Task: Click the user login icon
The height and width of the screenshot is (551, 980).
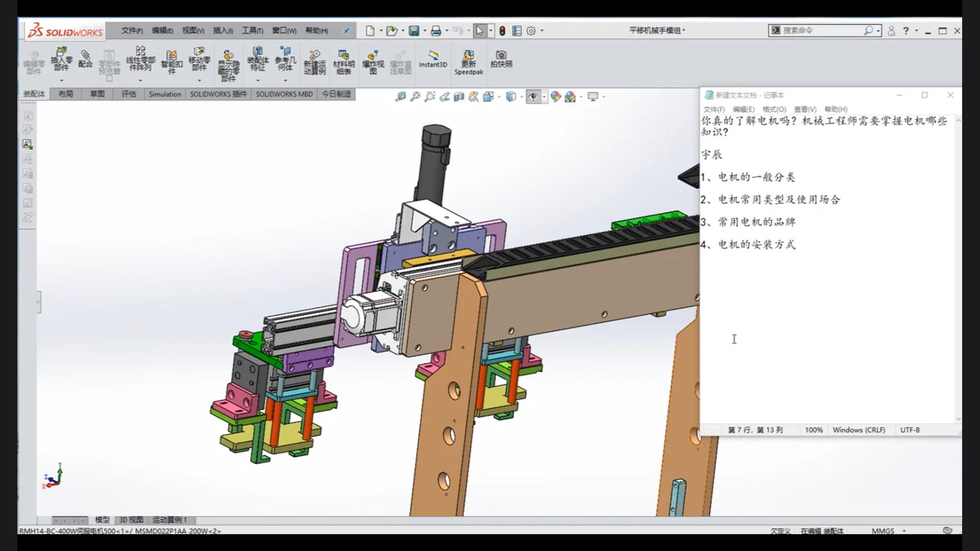Action: coord(891,31)
